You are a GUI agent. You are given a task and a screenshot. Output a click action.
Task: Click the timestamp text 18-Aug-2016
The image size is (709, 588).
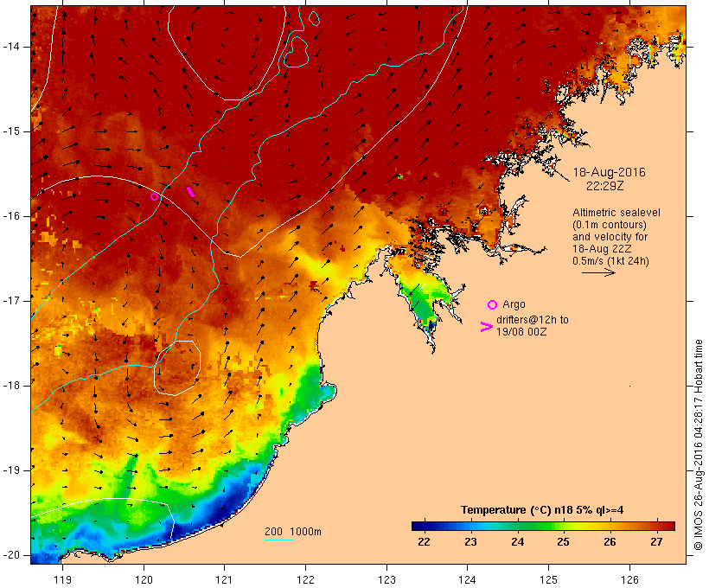point(609,172)
